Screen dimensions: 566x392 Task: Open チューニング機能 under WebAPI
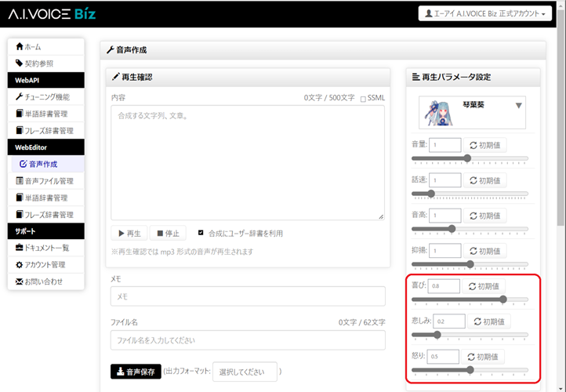pos(45,96)
